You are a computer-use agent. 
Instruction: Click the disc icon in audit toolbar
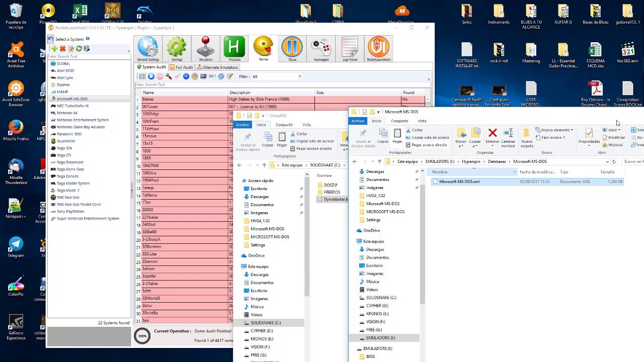pos(221,76)
